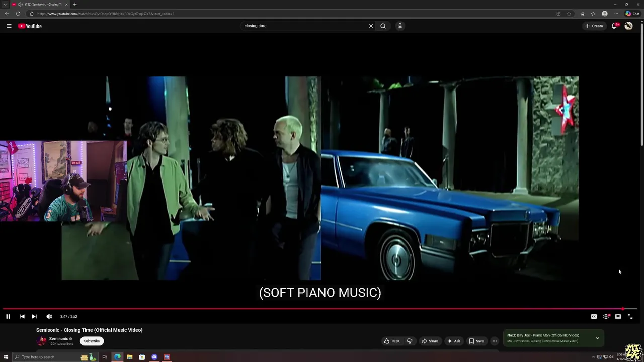The width and height of the screenshot is (644, 362).
Task: Open Microsoft Store from the taskbar
Action: click(142, 357)
